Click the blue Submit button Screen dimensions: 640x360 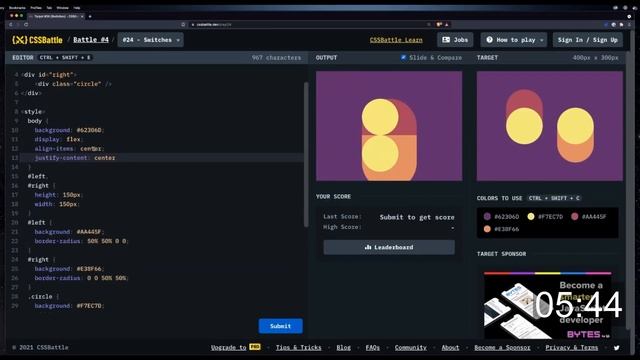pos(280,326)
